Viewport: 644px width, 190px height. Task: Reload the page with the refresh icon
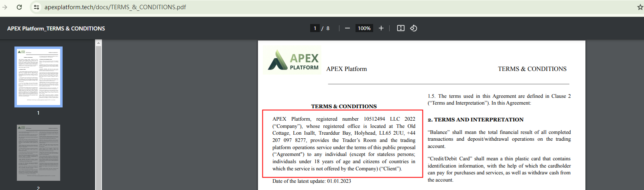point(19,7)
